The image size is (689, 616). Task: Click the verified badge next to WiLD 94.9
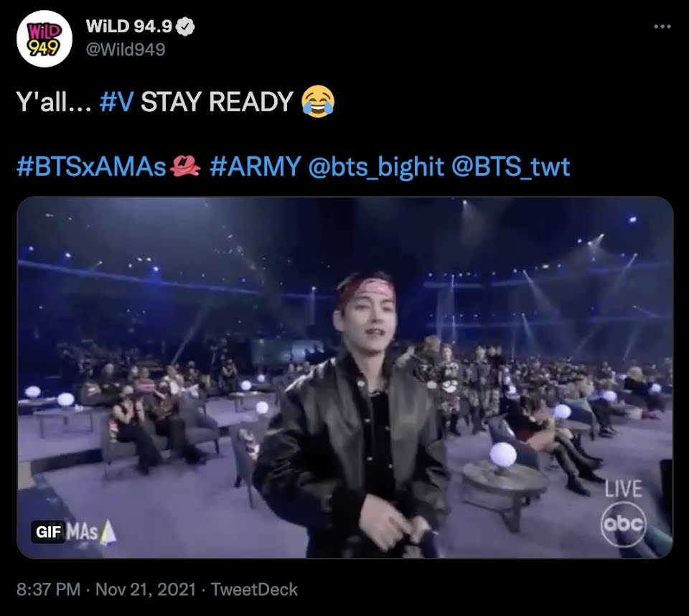point(185,27)
